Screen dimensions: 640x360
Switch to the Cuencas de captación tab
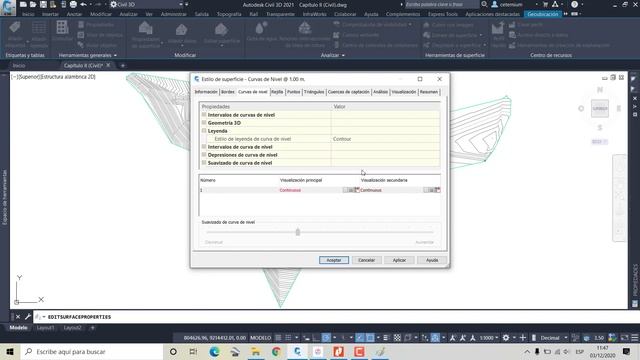pos(349,92)
